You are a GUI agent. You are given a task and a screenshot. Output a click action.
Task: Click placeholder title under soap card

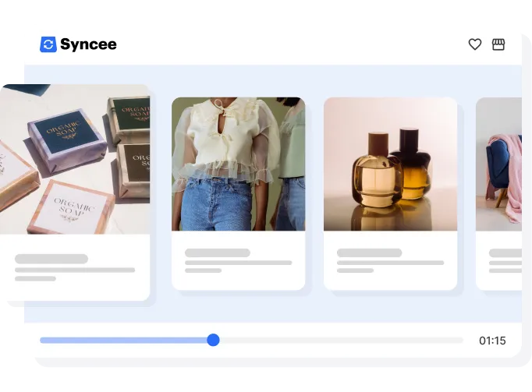51,259
